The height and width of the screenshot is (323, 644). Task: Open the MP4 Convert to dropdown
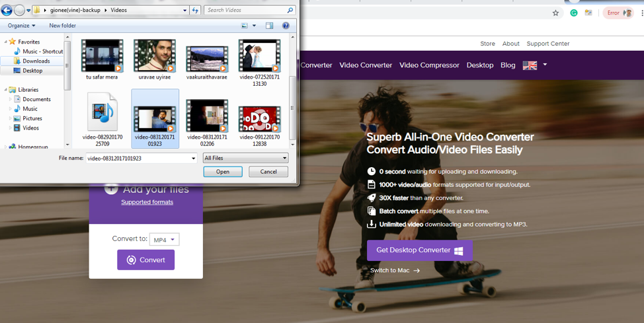point(164,240)
